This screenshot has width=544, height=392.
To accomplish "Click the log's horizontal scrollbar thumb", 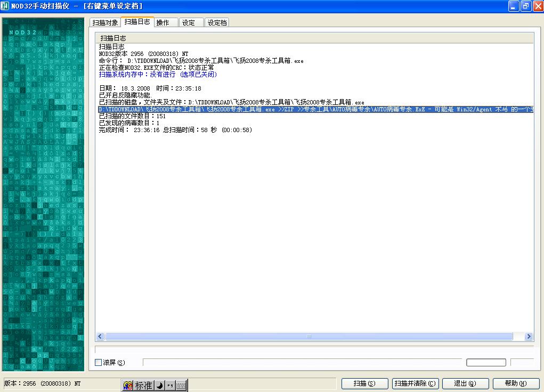I will (309, 336).
